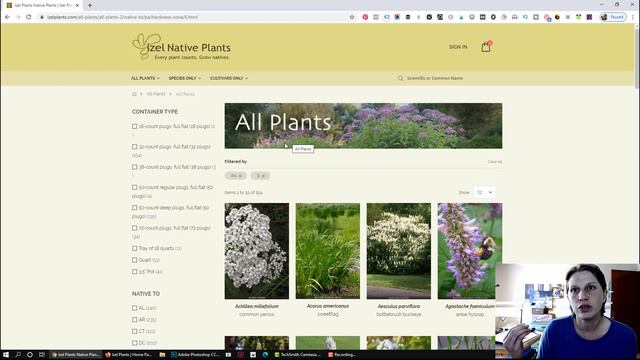The image size is (640, 360).
Task: Click the paused profile avatar button
Action: tap(613, 17)
